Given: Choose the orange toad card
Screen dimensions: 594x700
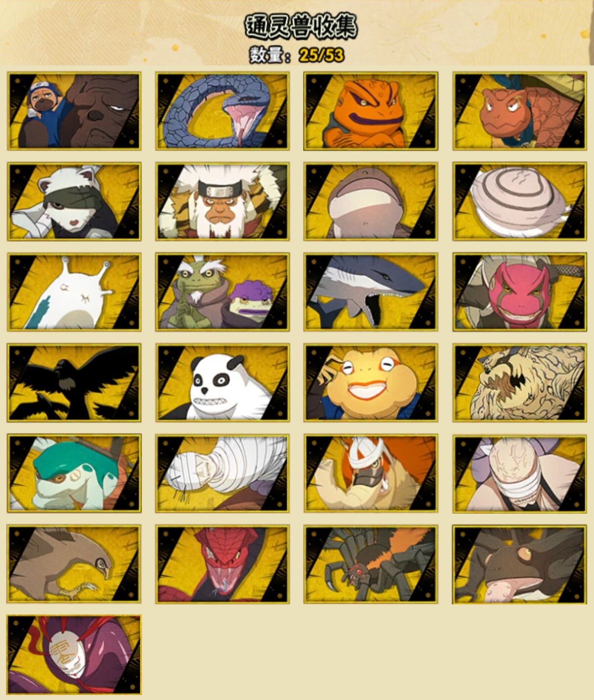Looking at the screenshot, I should [371, 111].
